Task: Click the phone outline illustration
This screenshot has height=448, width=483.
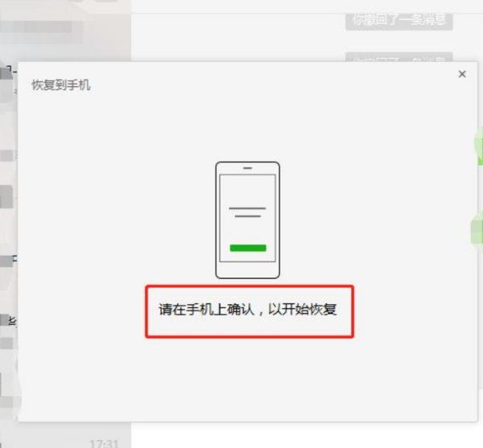Action: coord(248,220)
